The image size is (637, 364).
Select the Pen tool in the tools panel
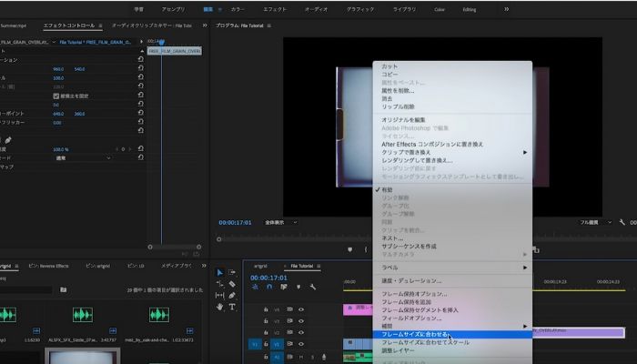[232, 296]
